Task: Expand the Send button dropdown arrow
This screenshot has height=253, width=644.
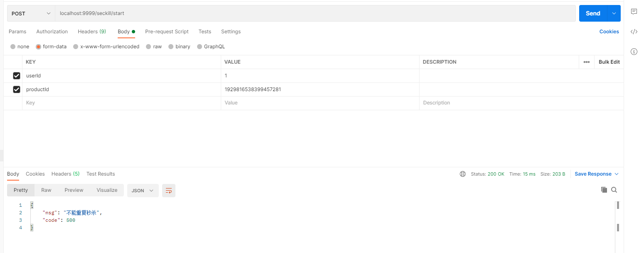Action: point(614,13)
